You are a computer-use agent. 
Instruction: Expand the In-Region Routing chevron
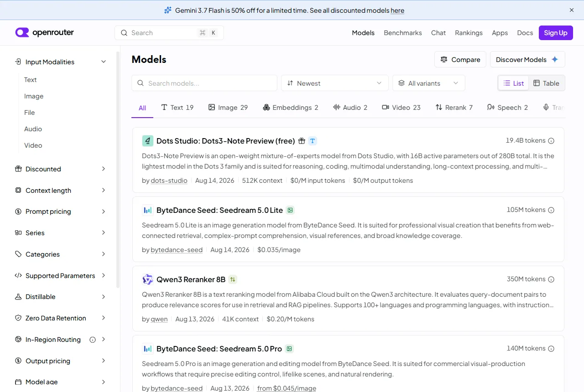(x=104, y=339)
